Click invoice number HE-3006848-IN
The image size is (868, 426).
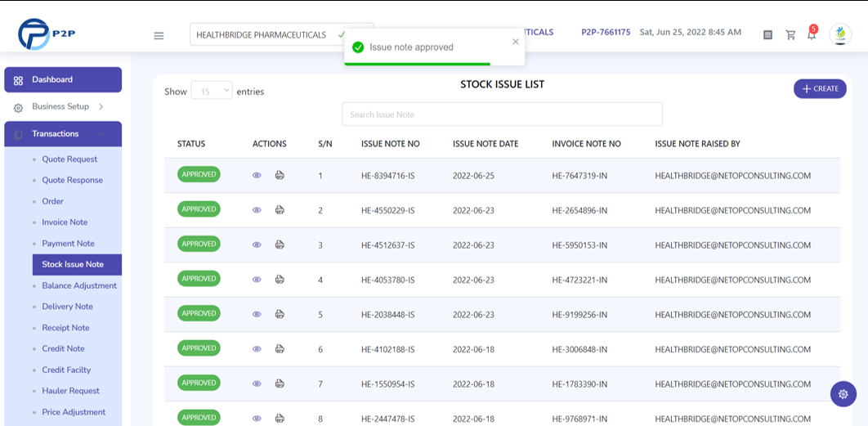point(579,350)
